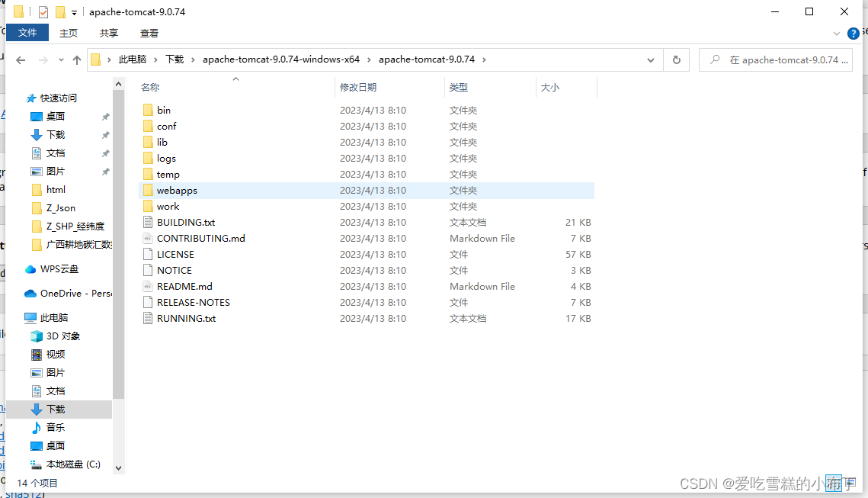Refresh the current folder view
Screen dimensions: 868x498
click(677, 59)
